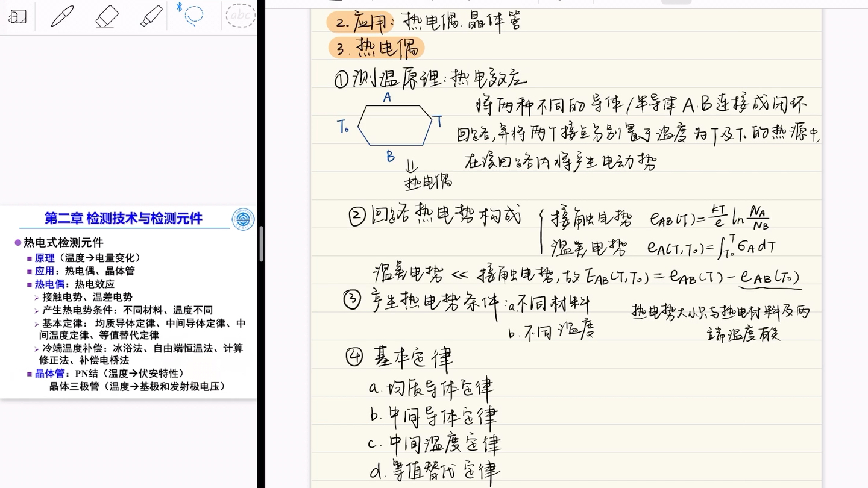868x488 pixels.
Task: Click the slide line '接触电势、温差电势'
Action: (x=87, y=297)
